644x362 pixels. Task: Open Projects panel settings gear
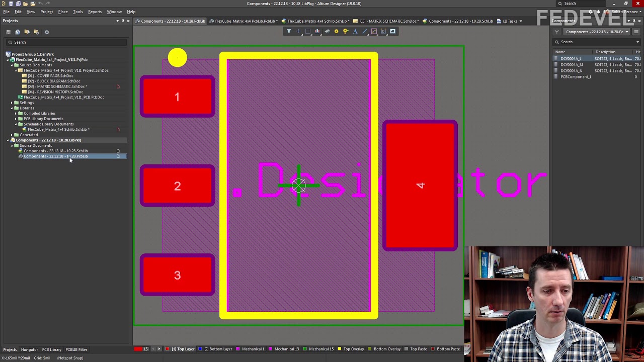(47, 32)
